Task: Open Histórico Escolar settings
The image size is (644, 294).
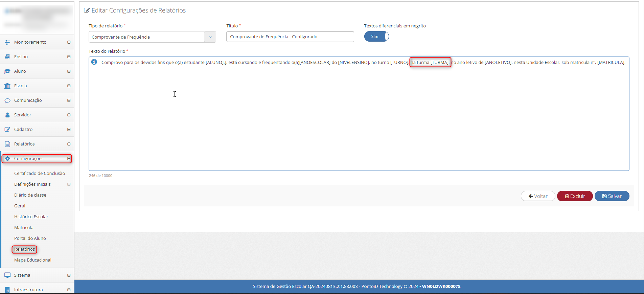Action: coord(31,217)
